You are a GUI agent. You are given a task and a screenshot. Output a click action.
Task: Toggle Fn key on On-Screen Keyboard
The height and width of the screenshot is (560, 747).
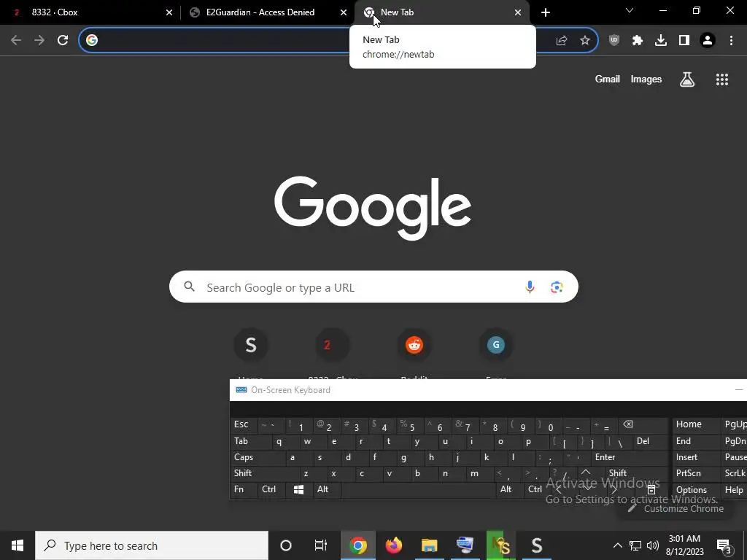coord(244,489)
